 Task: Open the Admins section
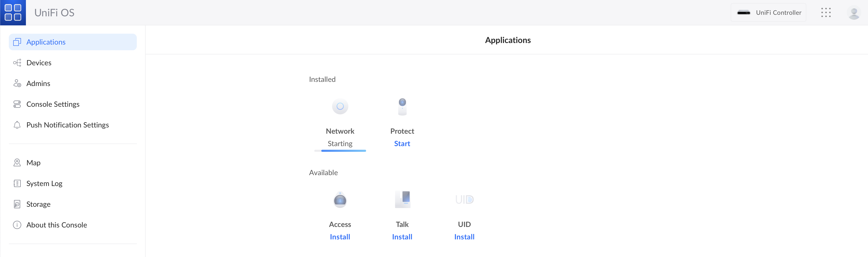click(x=38, y=83)
